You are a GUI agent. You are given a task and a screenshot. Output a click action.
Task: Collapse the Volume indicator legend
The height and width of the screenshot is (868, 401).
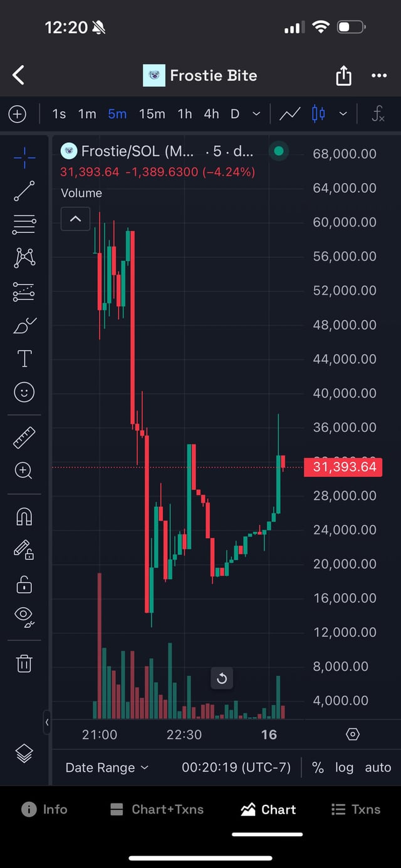tap(75, 219)
